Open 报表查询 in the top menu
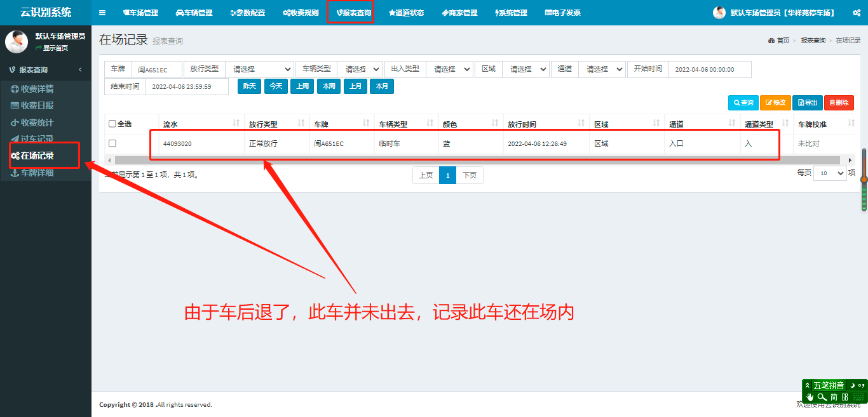 [x=353, y=13]
